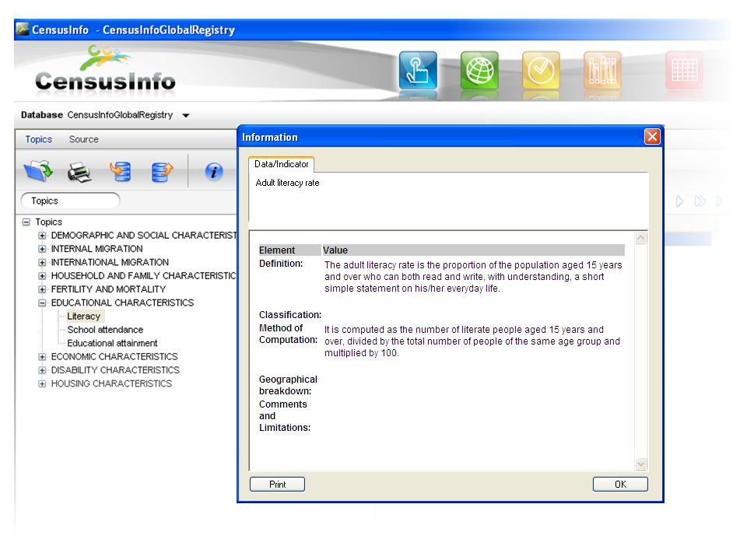Screen dimensions: 747x560
Task: Click the CensusInfo title bar app icon
Action: [x=23, y=29]
